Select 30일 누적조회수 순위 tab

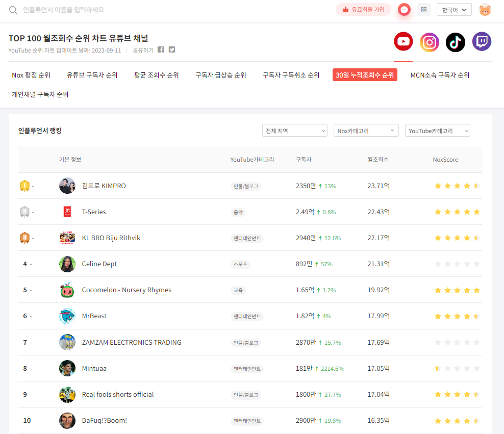pyautogui.click(x=365, y=75)
